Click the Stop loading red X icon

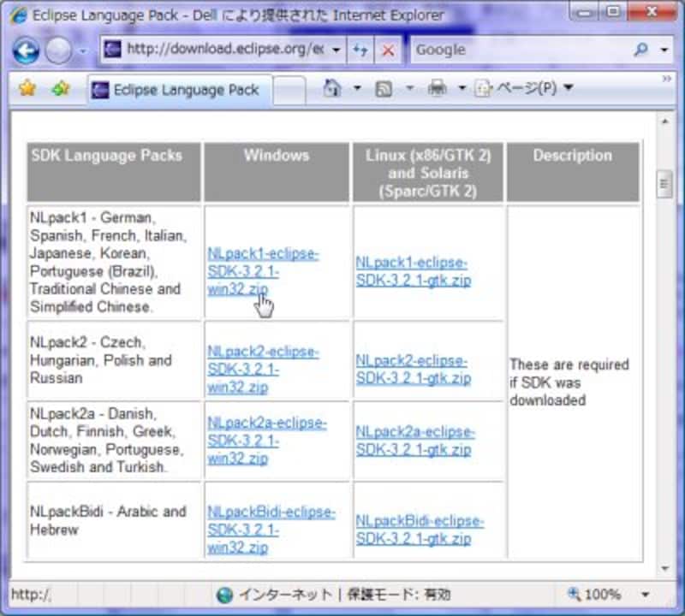(387, 50)
